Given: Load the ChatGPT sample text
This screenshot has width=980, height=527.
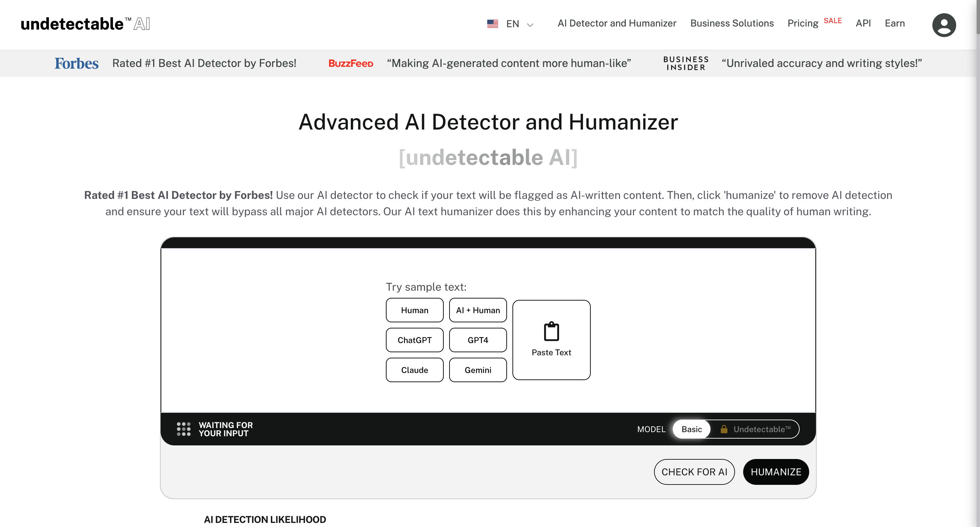Looking at the screenshot, I should (x=415, y=340).
